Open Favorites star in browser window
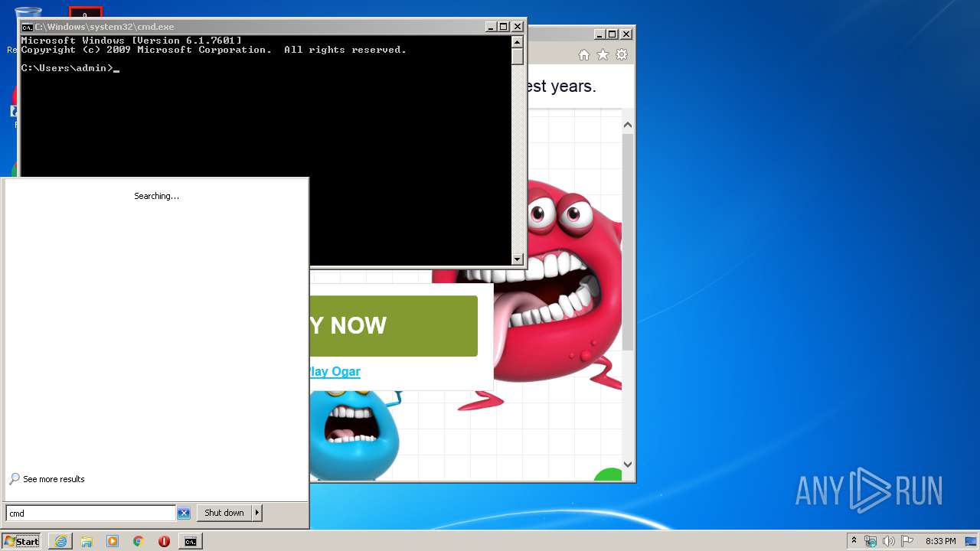The image size is (980, 551). tap(603, 55)
